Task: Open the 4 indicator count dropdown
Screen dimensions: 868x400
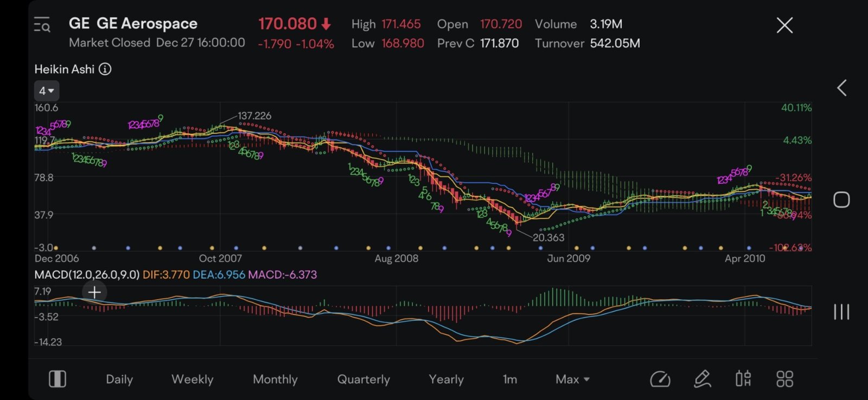Action: 47,91
